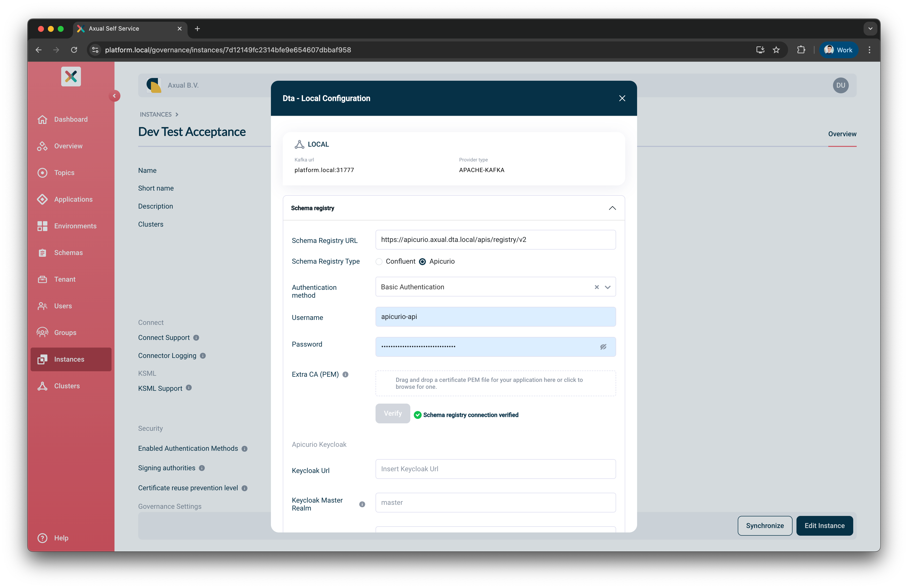908x588 pixels.
Task: Switch to the Overview tab
Action: [842, 134]
